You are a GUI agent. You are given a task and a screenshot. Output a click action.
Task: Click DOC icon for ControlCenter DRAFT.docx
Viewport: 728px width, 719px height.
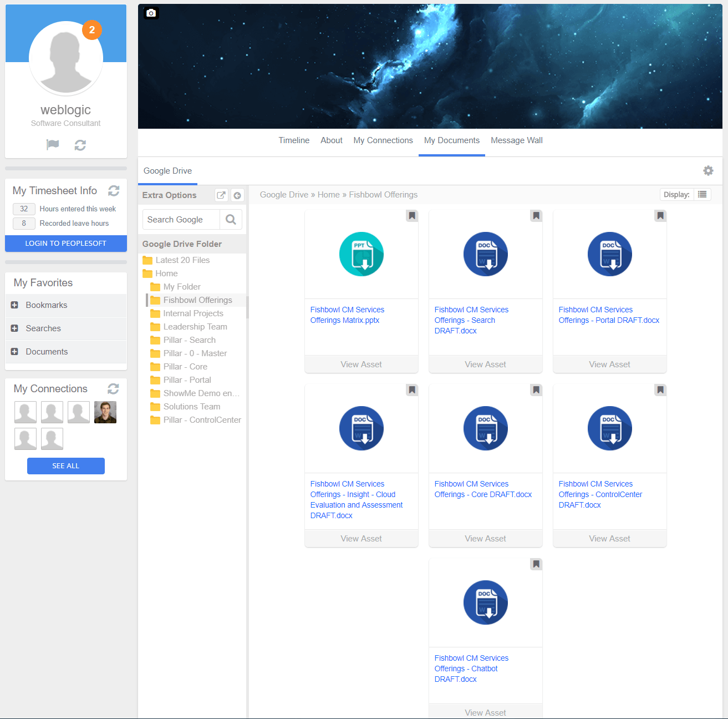click(x=610, y=428)
